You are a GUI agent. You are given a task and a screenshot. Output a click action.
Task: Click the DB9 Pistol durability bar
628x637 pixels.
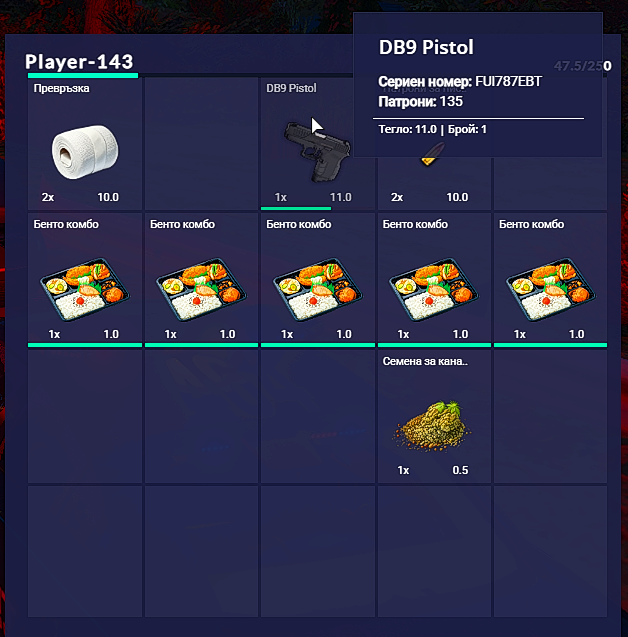(x=296, y=208)
